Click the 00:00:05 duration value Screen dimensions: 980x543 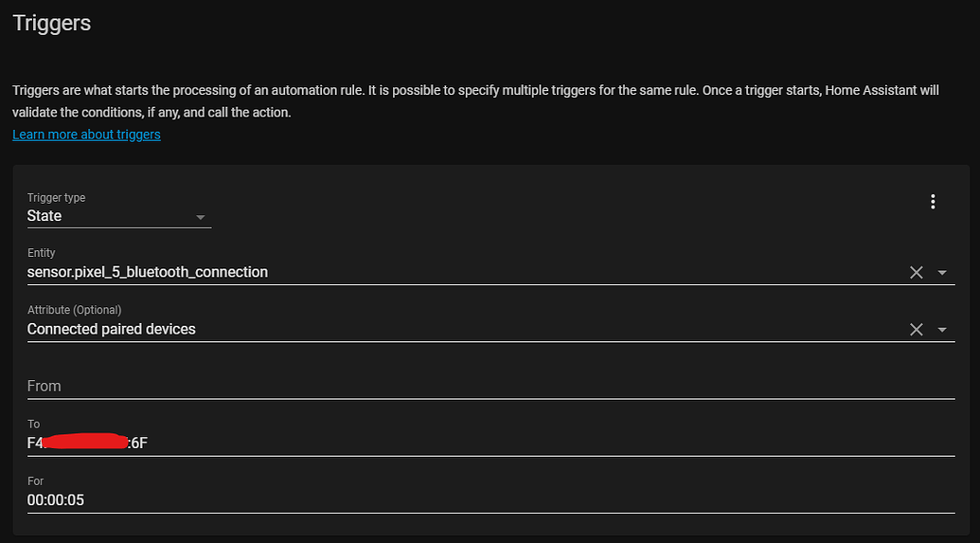pos(56,499)
